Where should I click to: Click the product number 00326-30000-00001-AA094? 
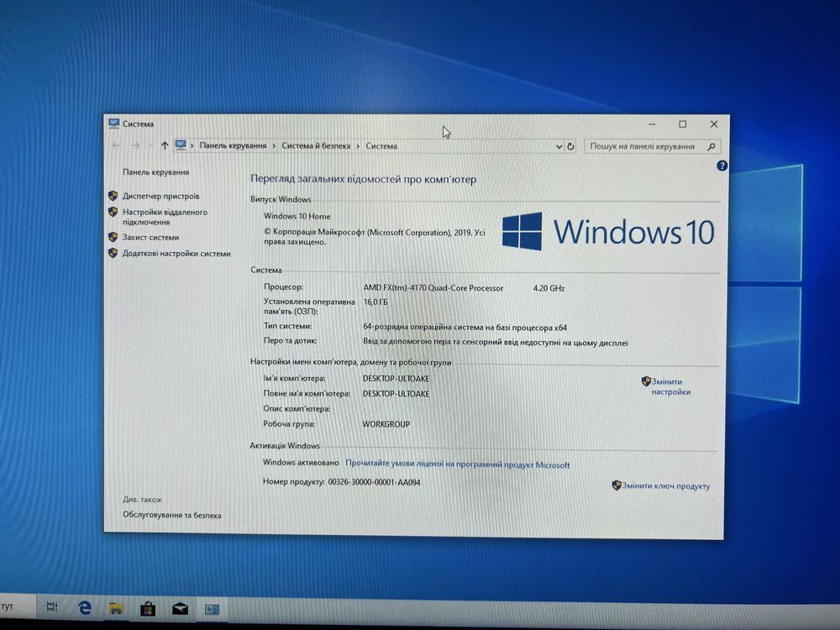(x=375, y=482)
